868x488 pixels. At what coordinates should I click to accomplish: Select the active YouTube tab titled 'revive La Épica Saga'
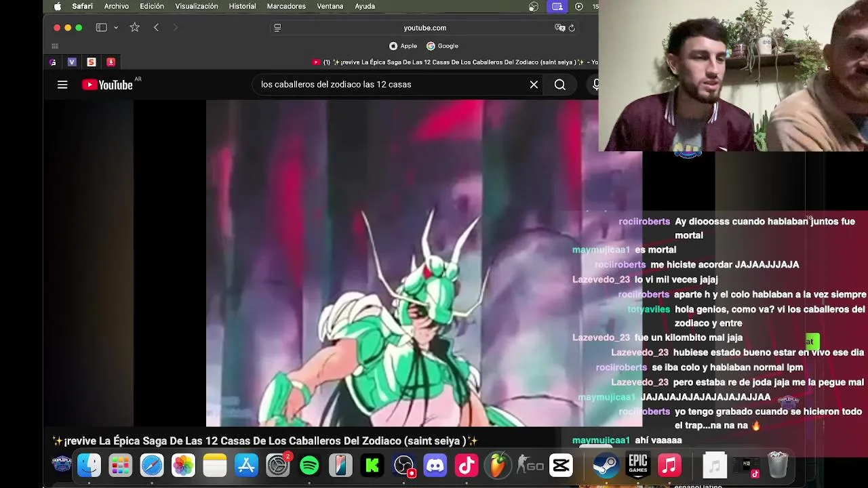coord(454,62)
